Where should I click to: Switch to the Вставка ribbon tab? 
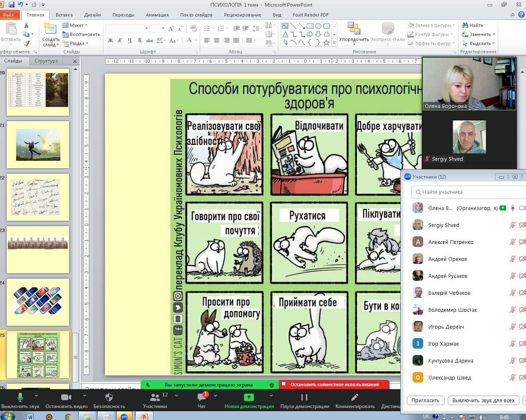[64, 15]
